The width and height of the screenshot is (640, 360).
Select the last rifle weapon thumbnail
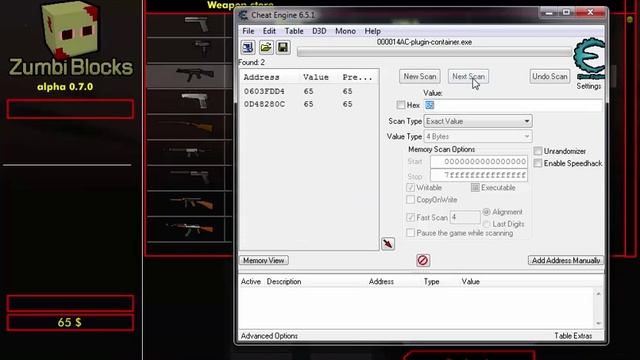pos(190,229)
